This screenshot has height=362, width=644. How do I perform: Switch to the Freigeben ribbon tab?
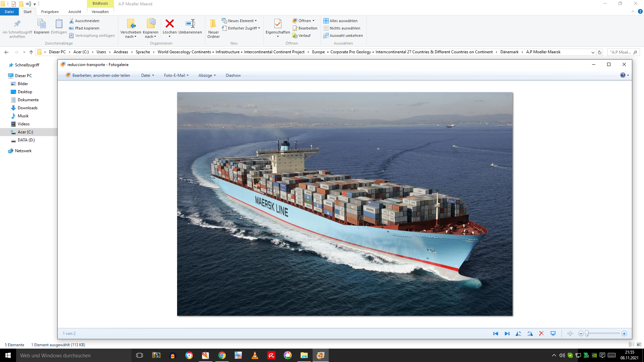(50, 12)
